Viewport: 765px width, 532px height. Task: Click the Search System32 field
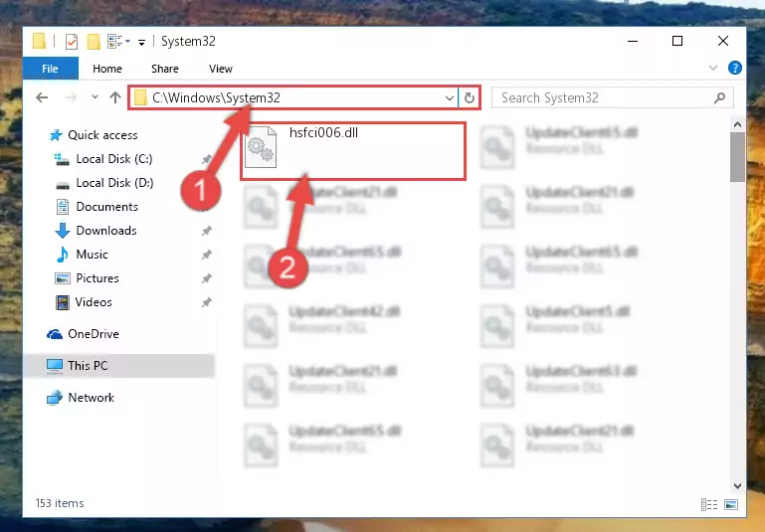(x=612, y=98)
